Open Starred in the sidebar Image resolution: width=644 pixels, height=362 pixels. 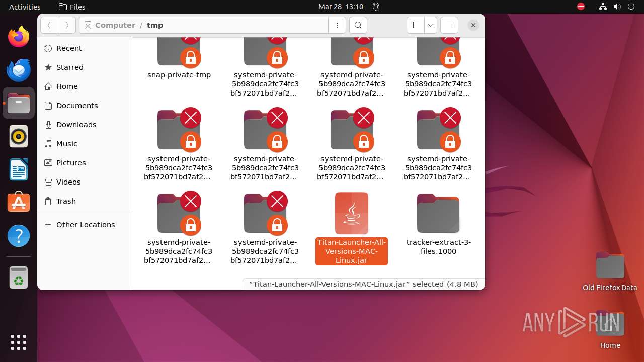(x=85, y=67)
